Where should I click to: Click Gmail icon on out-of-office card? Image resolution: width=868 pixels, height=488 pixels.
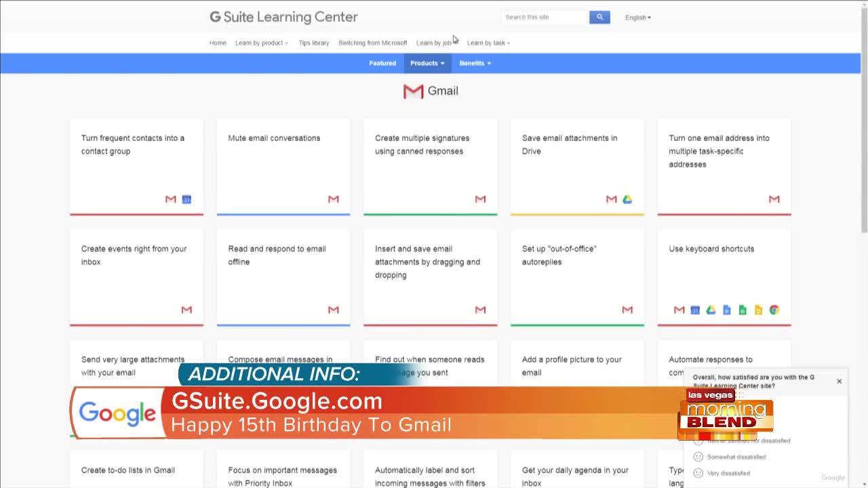[x=627, y=310]
